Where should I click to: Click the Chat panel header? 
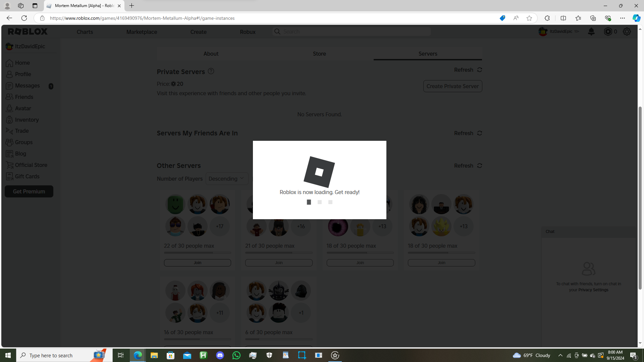point(589,232)
